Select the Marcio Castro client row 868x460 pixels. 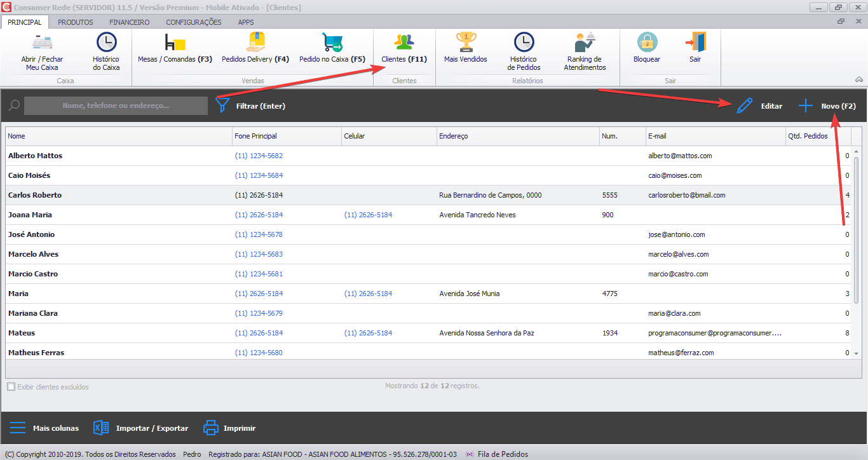(428, 274)
